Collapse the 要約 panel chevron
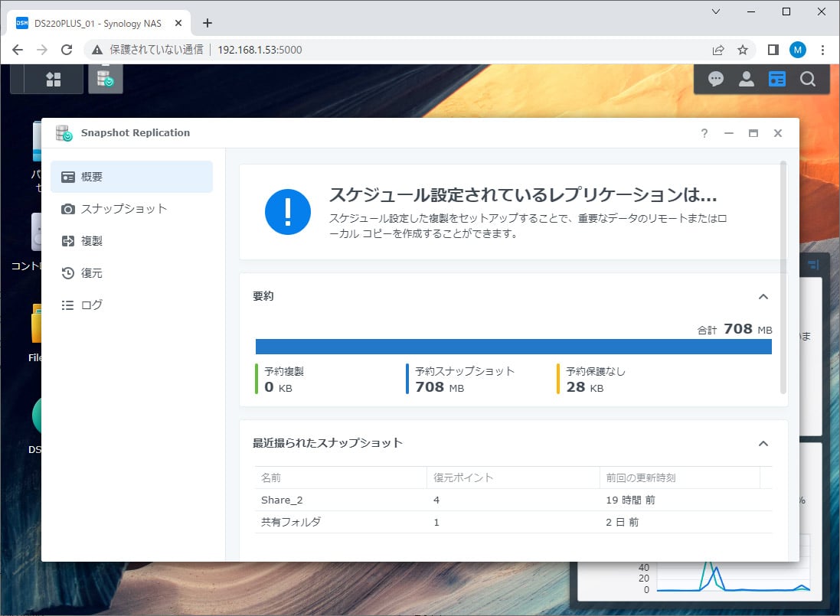 [x=763, y=296]
